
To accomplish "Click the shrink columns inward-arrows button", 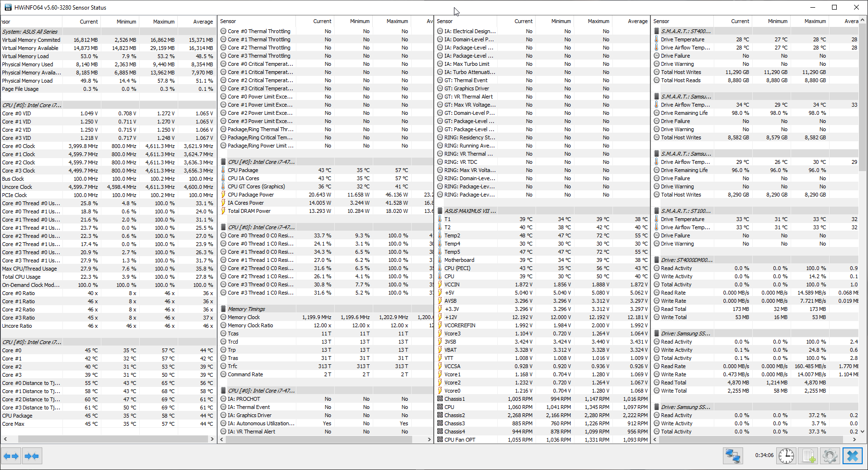I will tap(32, 456).
